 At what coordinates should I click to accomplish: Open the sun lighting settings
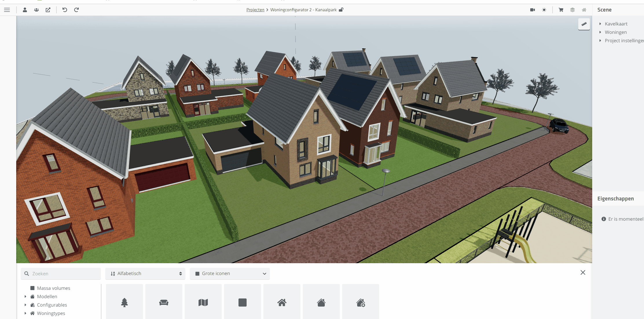pyautogui.click(x=544, y=10)
